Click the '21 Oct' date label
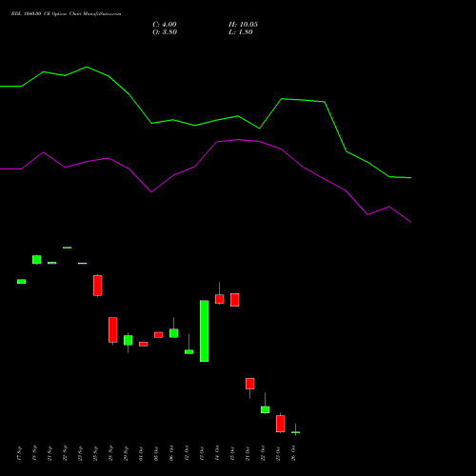Screen dimensions: 476x476 point(248,453)
